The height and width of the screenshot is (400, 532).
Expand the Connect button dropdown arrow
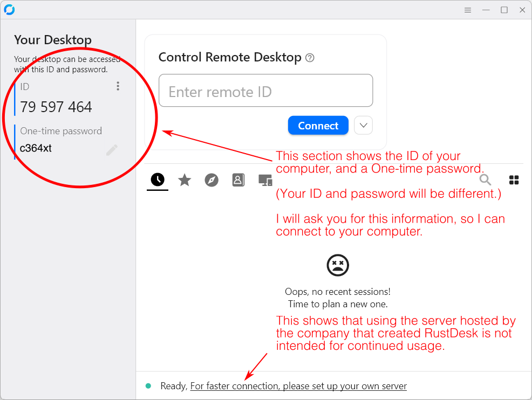click(x=363, y=125)
